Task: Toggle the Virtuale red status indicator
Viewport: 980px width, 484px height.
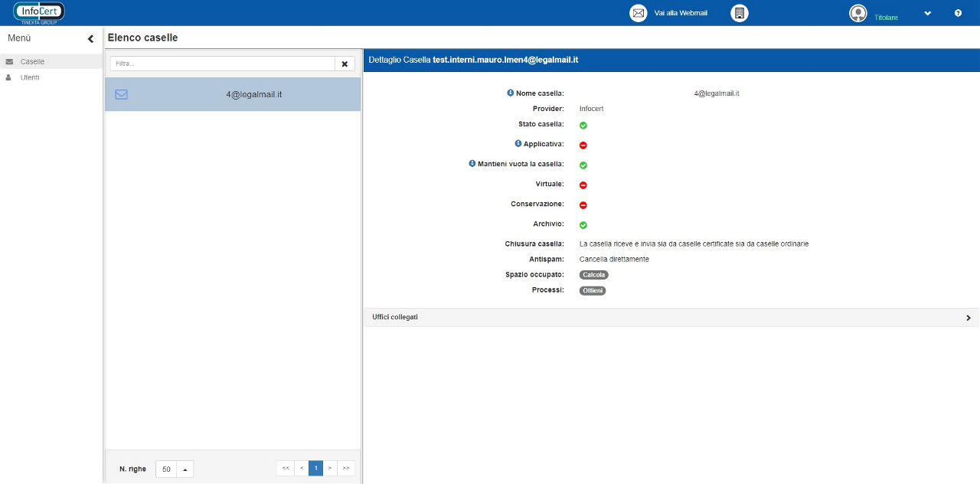Action: 583,185
